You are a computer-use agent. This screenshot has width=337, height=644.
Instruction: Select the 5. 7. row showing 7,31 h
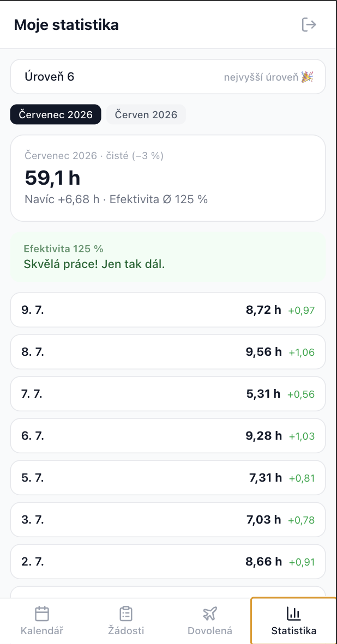[x=167, y=478]
